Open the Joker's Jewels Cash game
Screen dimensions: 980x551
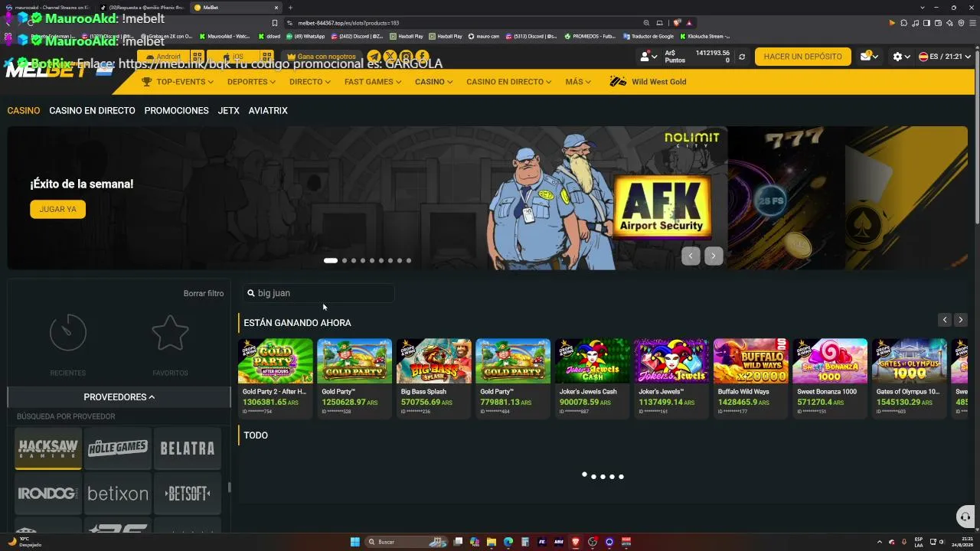coord(593,379)
